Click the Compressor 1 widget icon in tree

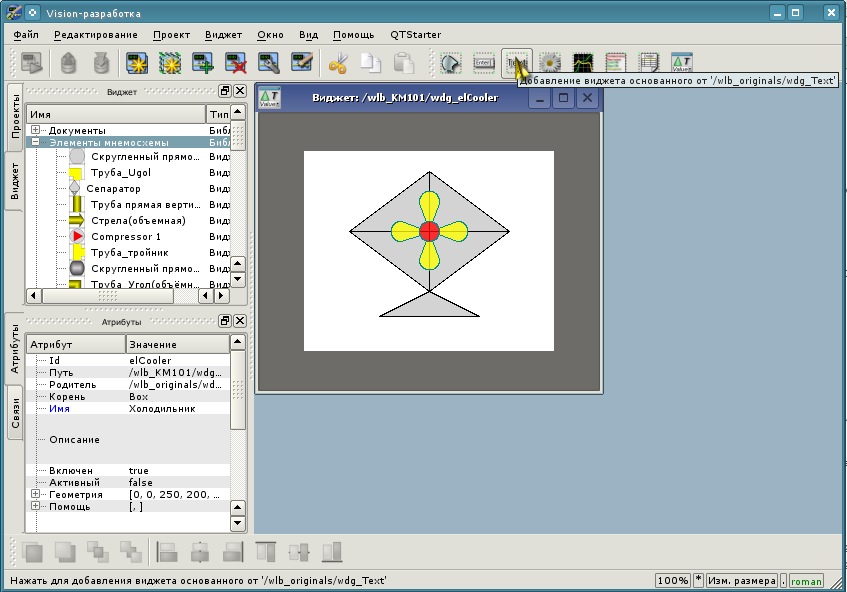click(78, 237)
